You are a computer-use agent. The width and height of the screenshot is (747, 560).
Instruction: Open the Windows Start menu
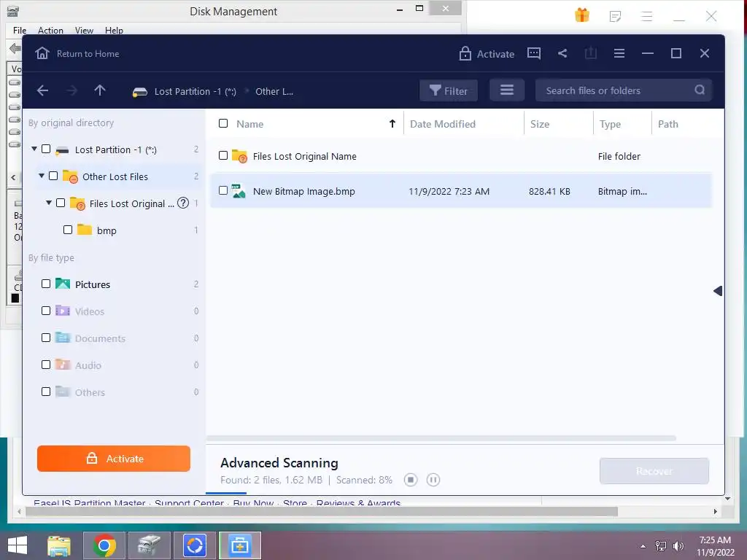pos(18,545)
